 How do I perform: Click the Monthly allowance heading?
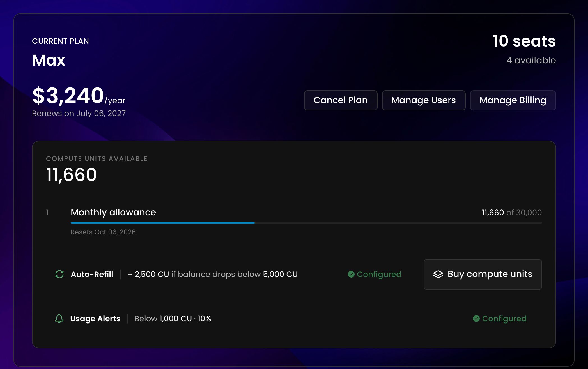click(x=113, y=212)
